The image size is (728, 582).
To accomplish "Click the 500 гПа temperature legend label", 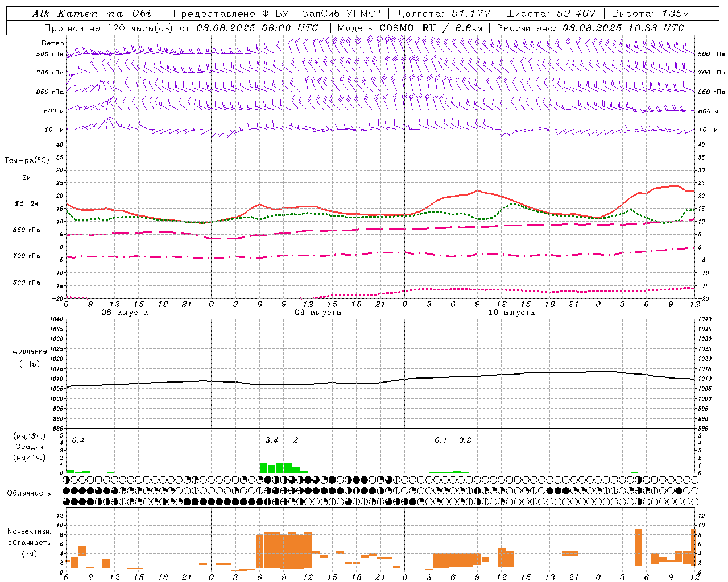I will [x=27, y=282].
